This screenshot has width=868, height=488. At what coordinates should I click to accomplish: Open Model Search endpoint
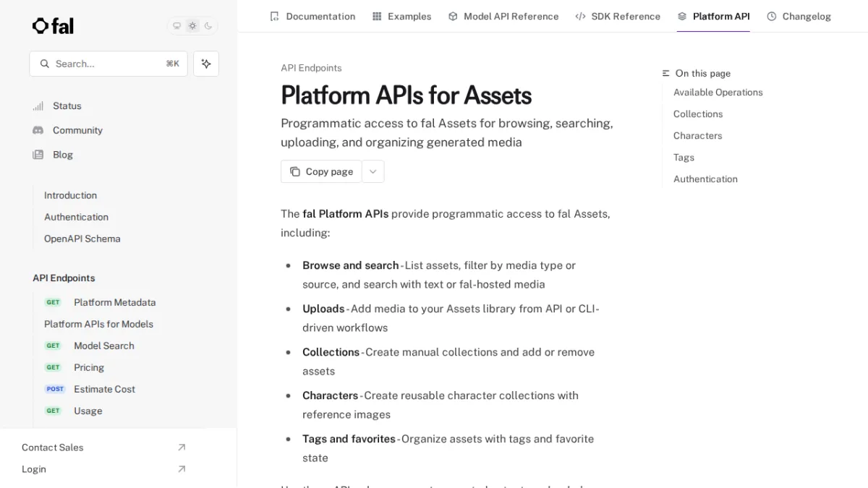pos(104,346)
